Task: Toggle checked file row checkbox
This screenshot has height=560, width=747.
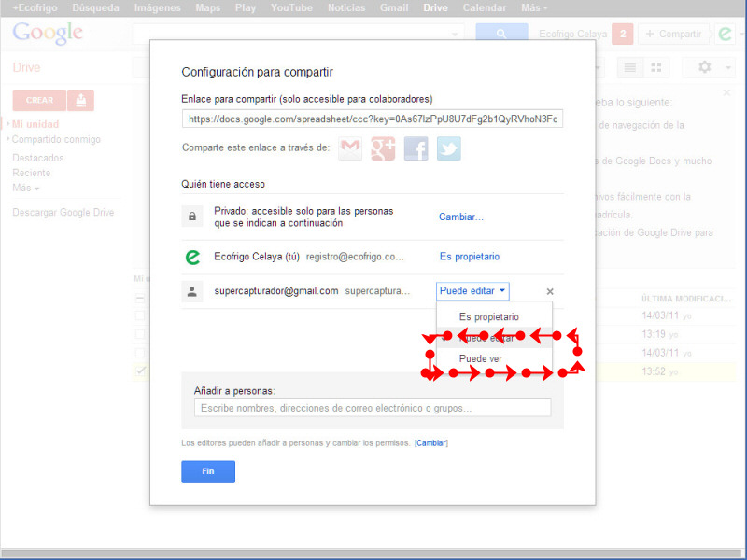Action: pos(140,371)
